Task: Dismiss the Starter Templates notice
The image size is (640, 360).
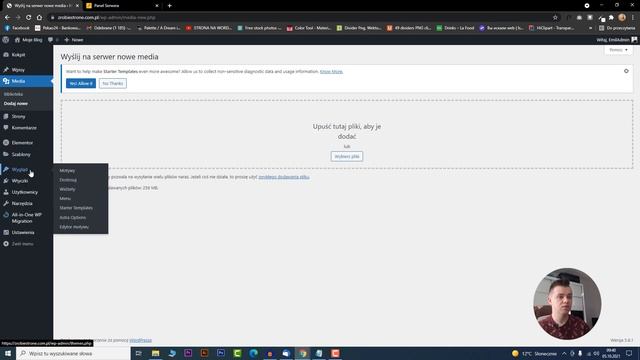Action: pos(626,71)
